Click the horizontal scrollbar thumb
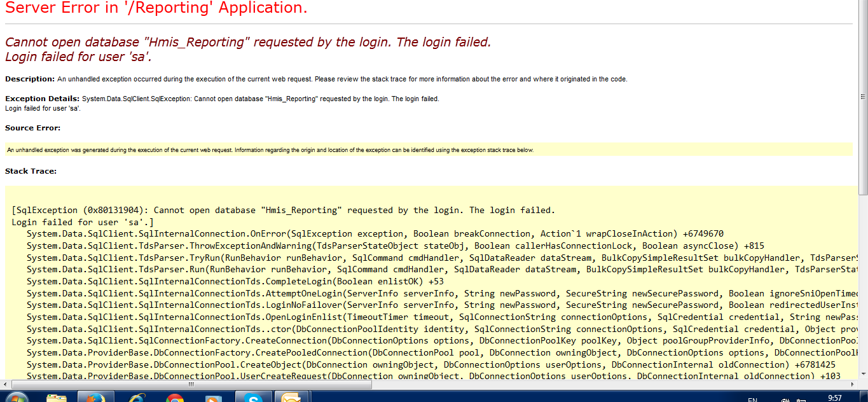Image resolution: width=868 pixels, height=402 pixels. coord(191,385)
